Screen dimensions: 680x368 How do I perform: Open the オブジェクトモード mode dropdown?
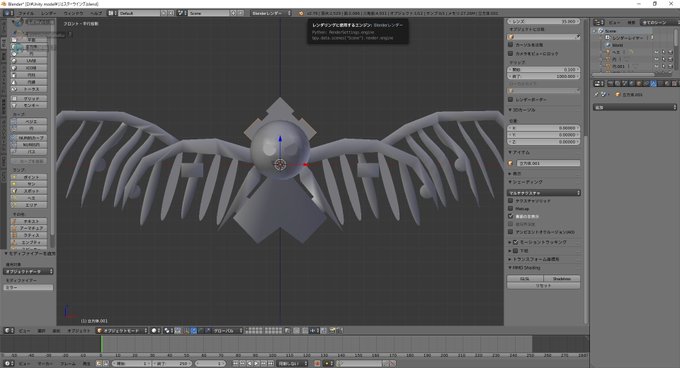(122, 330)
